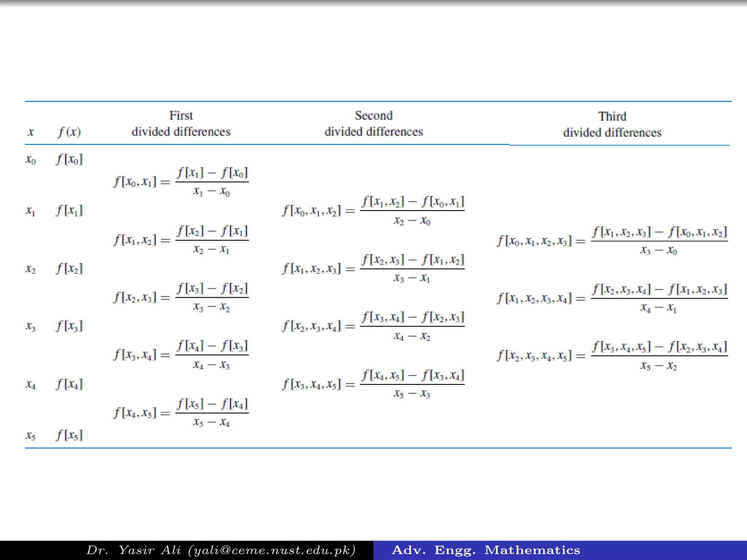Click the Second divided differences header
Screen dimensions: 747x560
(x=373, y=124)
